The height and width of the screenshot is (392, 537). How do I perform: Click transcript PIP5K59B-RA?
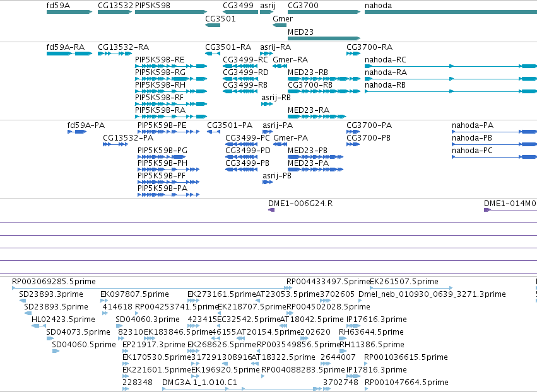(160, 110)
